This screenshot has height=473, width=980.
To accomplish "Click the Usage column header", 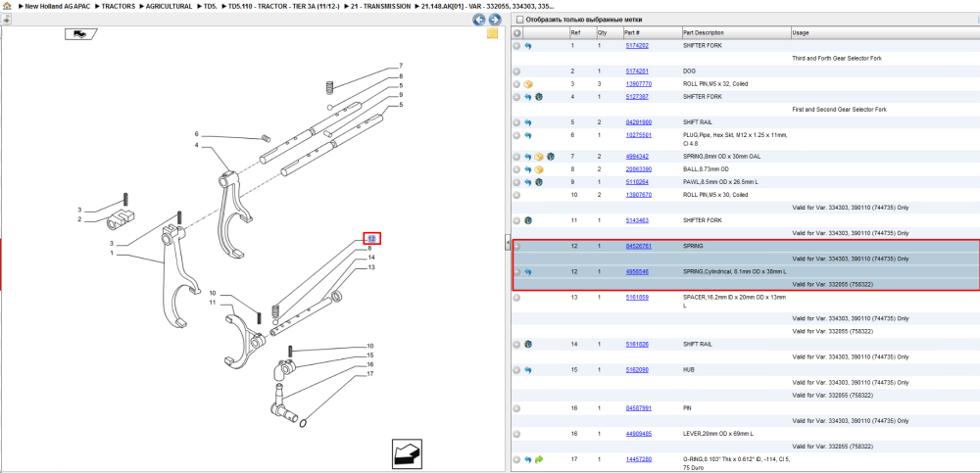I will [884, 33].
